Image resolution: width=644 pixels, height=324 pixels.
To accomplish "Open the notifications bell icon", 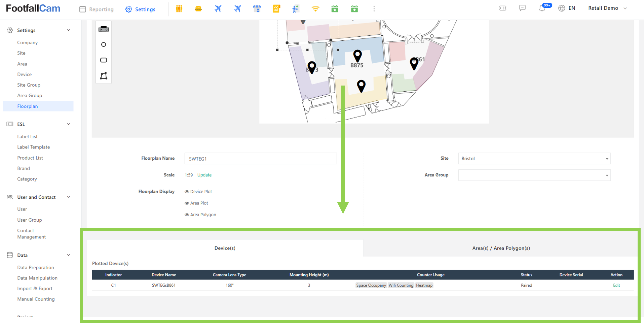I will [x=542, y=8].
